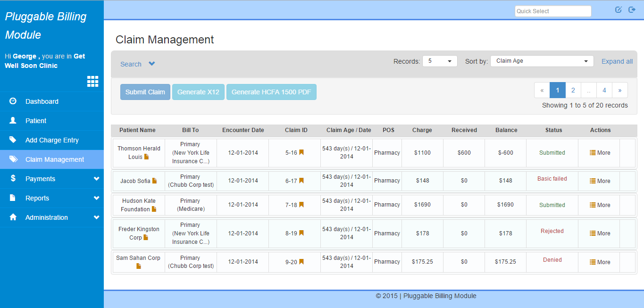Image resolution: width=644 pixels, height=308 pixels.
Task: Click the $175.25 charge cell
Action: click(422, 262)
